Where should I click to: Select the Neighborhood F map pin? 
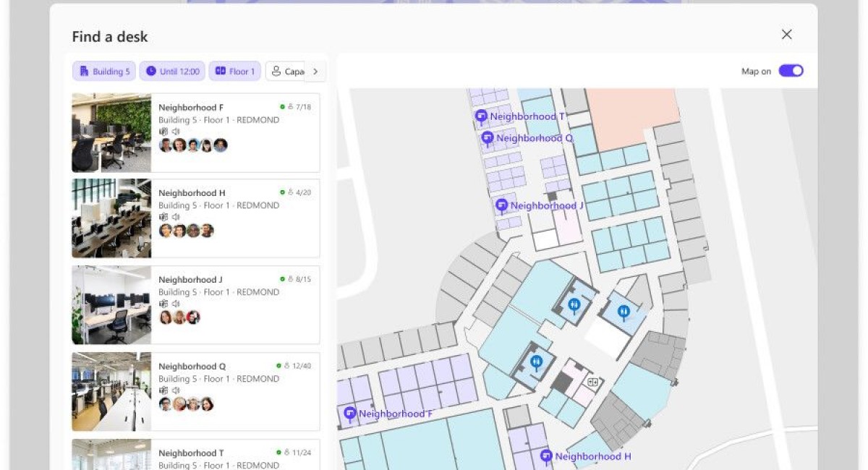[x=350, y=413]
